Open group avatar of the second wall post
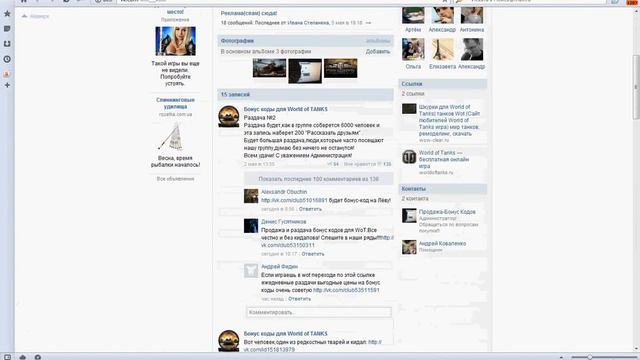This screenshot has height=360, width=640. 229,341
